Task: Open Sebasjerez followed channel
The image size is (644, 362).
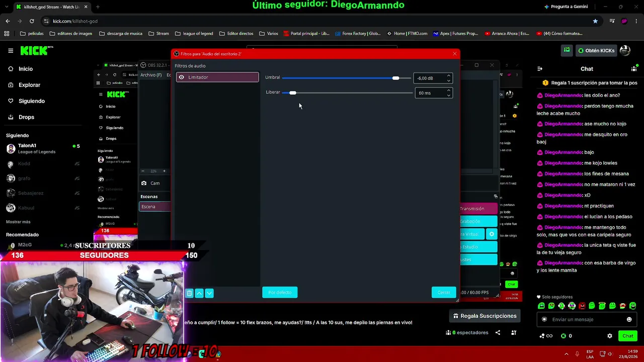Action: point(43,193)
